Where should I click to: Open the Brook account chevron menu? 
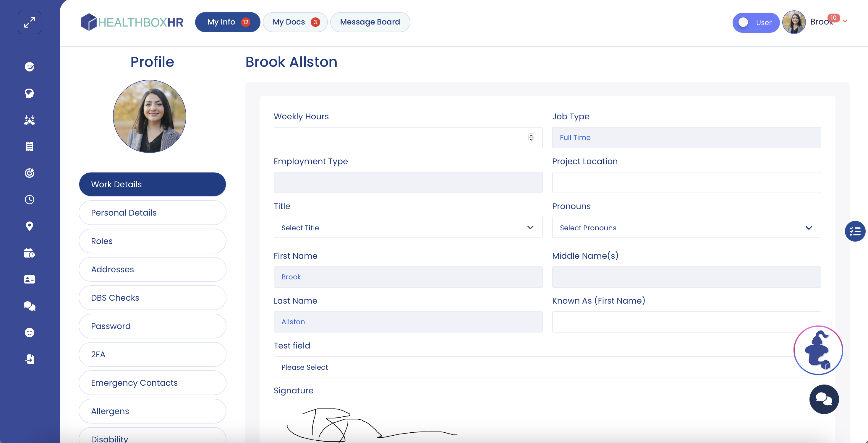click(x=844, y=21)
